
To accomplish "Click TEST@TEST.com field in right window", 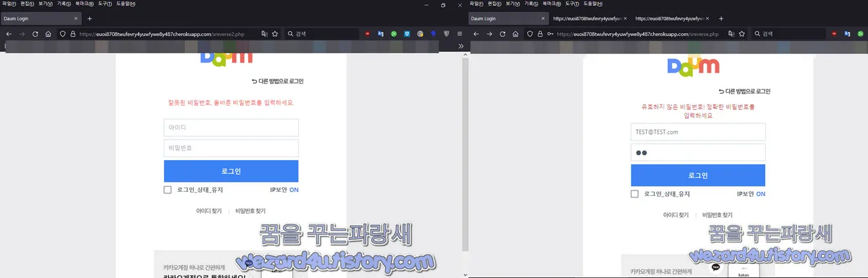I will click(x=698, y=132).
